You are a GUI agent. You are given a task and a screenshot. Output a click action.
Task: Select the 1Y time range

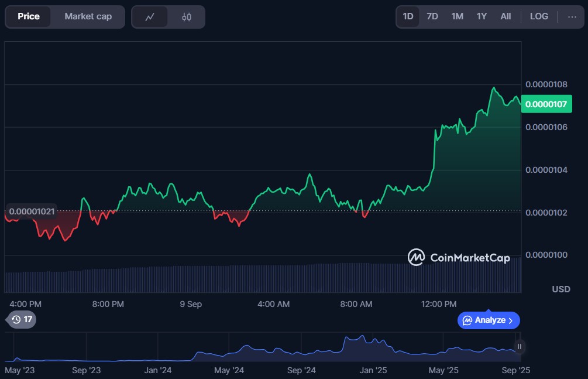482,16
